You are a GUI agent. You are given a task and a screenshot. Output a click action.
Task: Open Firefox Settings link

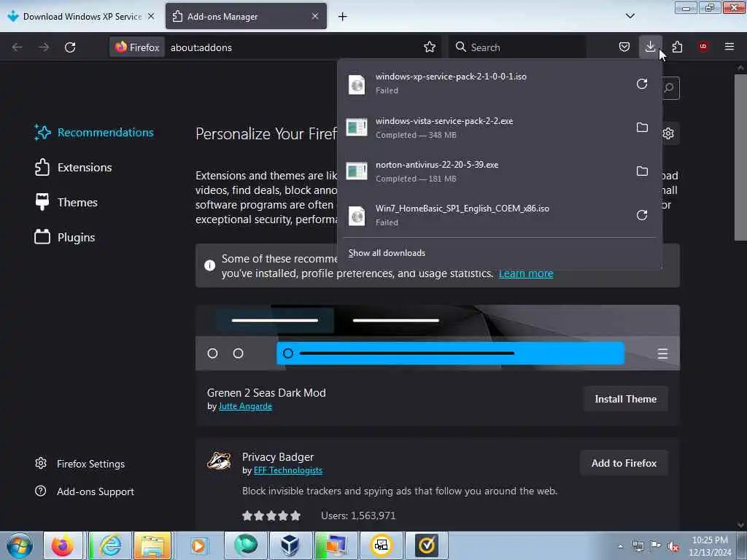pyautogui.click(x=80, y=464)
